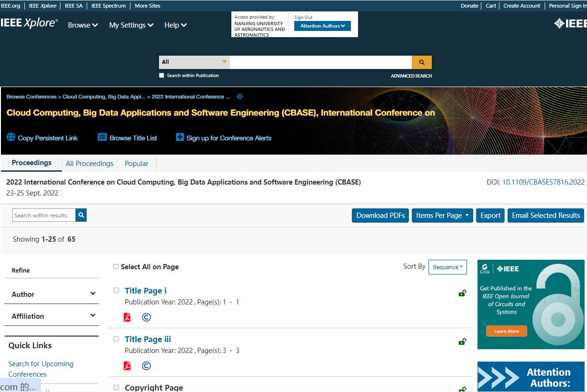Click the open access lock for Title Page iii
This screenshot has width=587, height=392.
pos(462,342)
